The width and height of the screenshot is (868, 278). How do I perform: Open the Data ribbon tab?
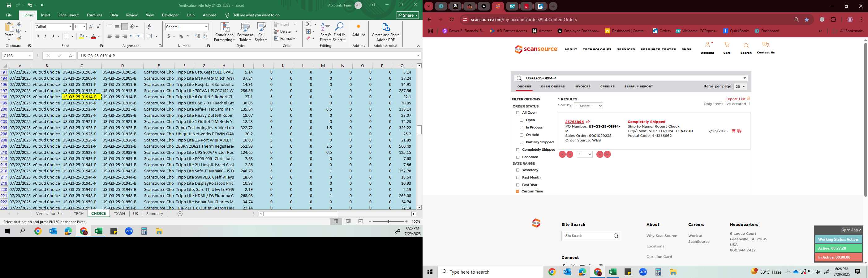114,15
